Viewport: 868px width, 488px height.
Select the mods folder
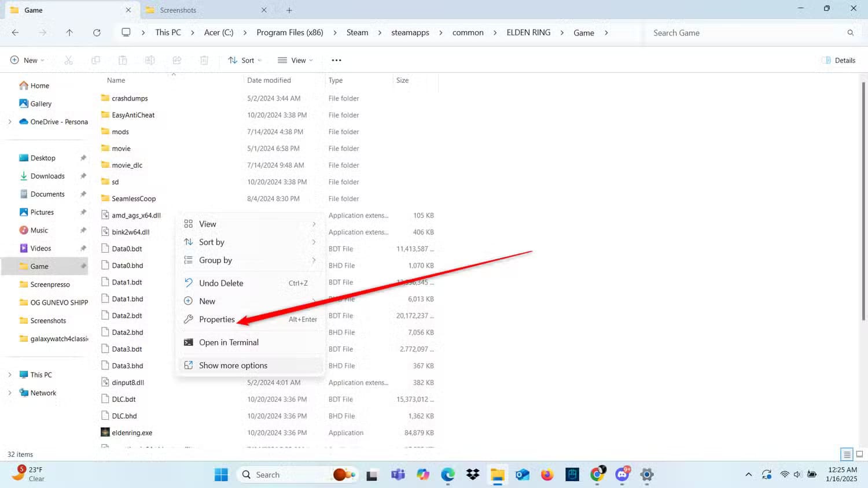120,132
